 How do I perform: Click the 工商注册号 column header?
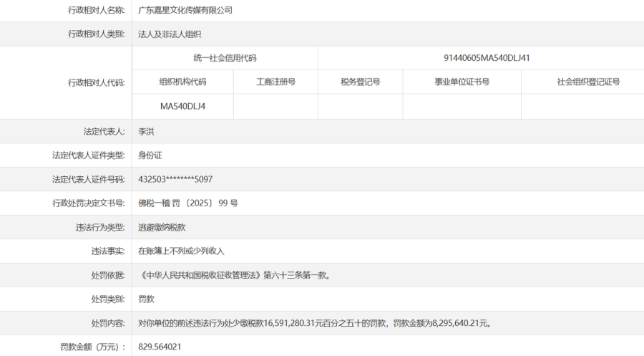click(275, 82)
